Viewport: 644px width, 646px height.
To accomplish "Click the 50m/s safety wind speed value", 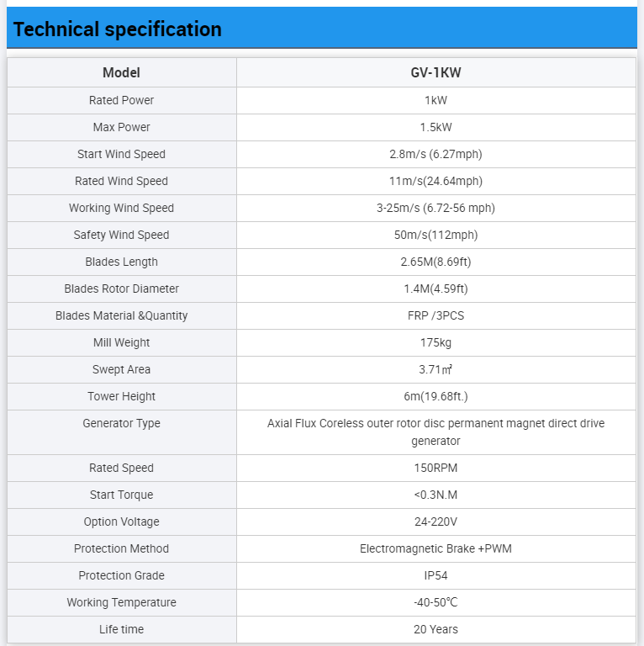I will pyautogui.click(x=435, y=235).
